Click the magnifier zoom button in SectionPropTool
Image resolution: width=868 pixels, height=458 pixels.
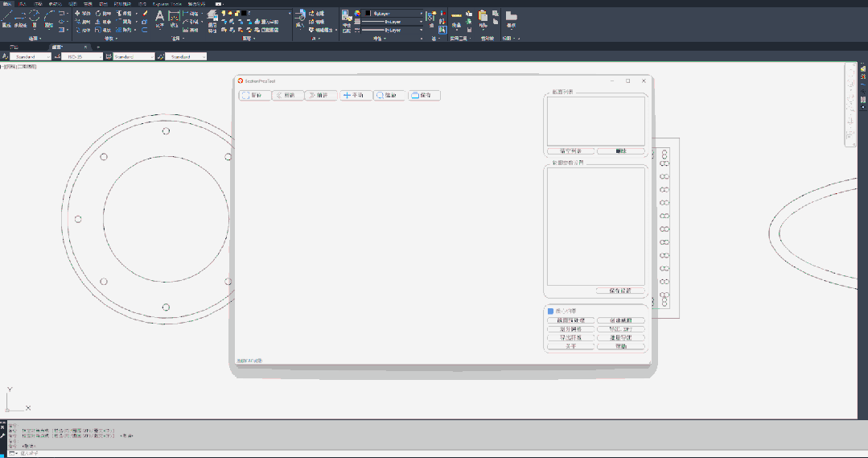[x=389, y=95]
